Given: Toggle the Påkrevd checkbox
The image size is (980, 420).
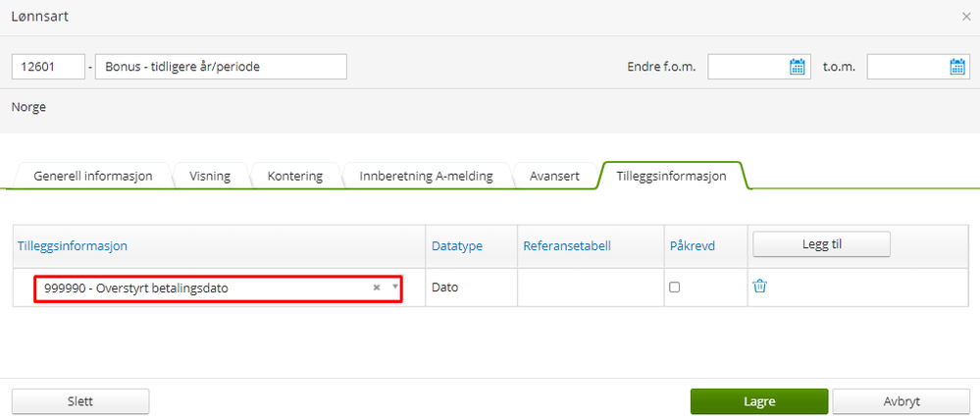Looking at the screenshot, I should (674, 288).
